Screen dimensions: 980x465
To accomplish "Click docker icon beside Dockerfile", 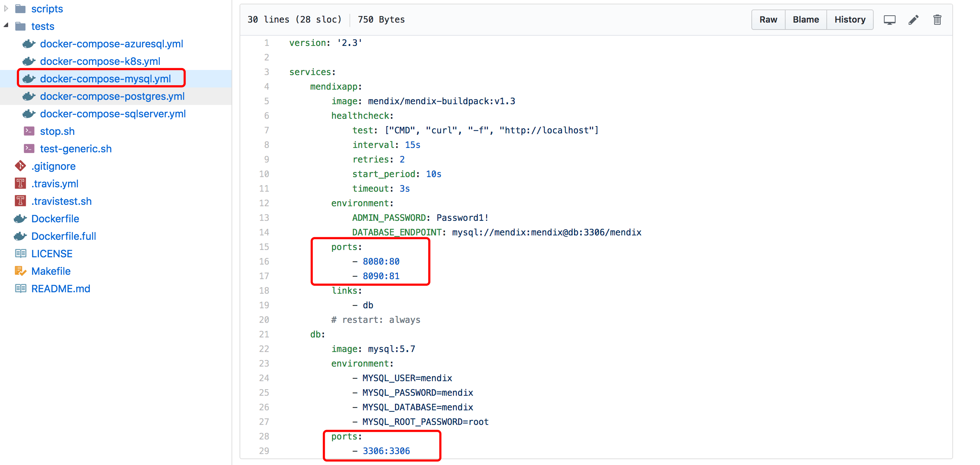I will 20,219.
